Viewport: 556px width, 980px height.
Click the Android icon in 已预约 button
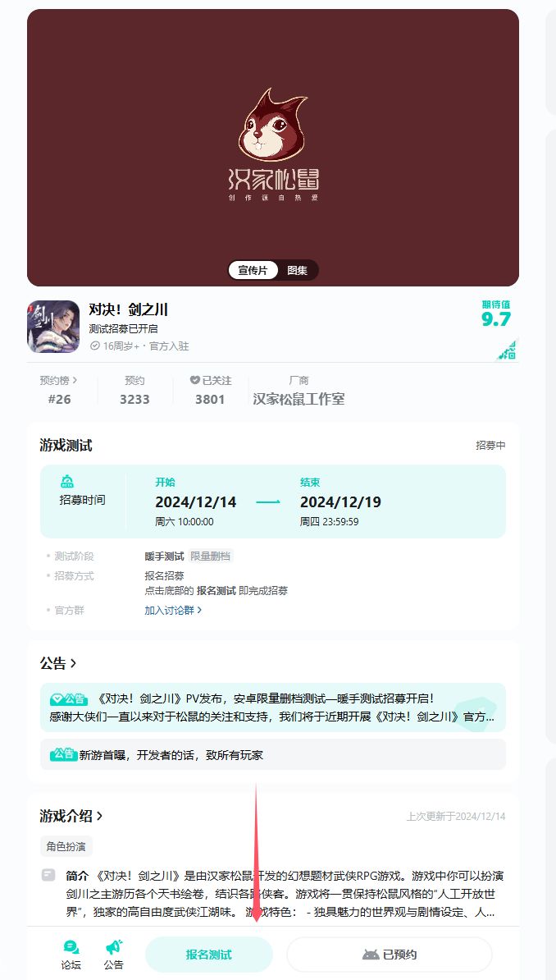click(371, 955)
